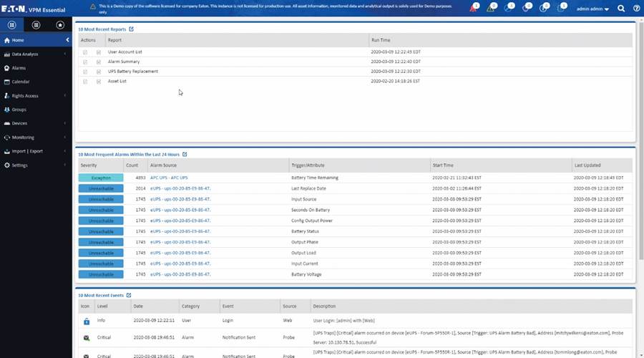Click the right action icon for Alarm Summary
Image resolution: width=644 pixels, height=358 pixels.
coord(99,62)
